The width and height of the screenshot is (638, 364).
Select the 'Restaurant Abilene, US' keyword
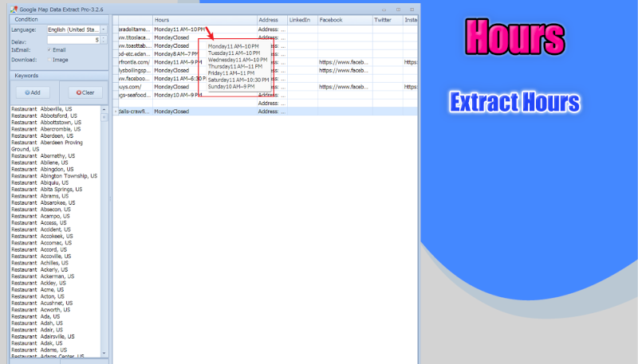(x=42, y=162)
